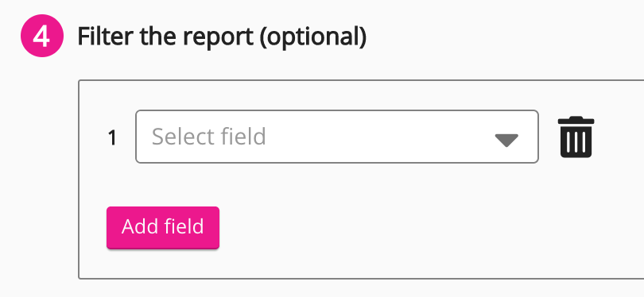Click the pink Add field control
This screenshot has width=644, height=297.
163,227
